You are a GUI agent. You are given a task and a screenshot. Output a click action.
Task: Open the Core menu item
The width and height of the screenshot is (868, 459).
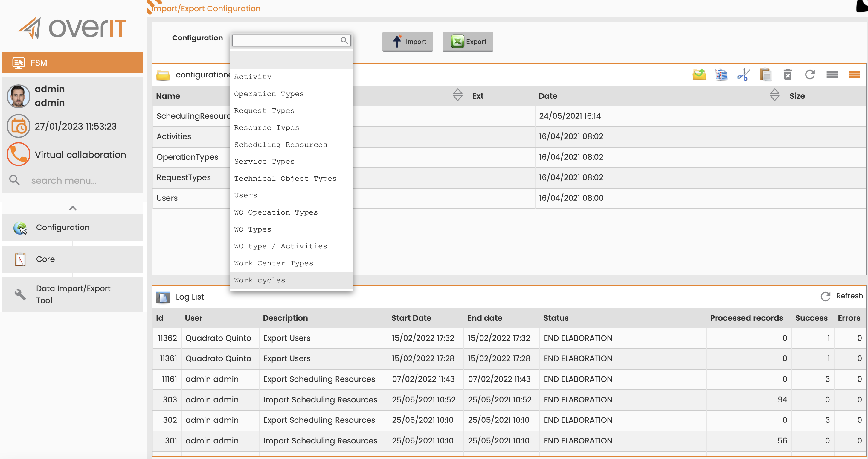click(x=72, y=259)
